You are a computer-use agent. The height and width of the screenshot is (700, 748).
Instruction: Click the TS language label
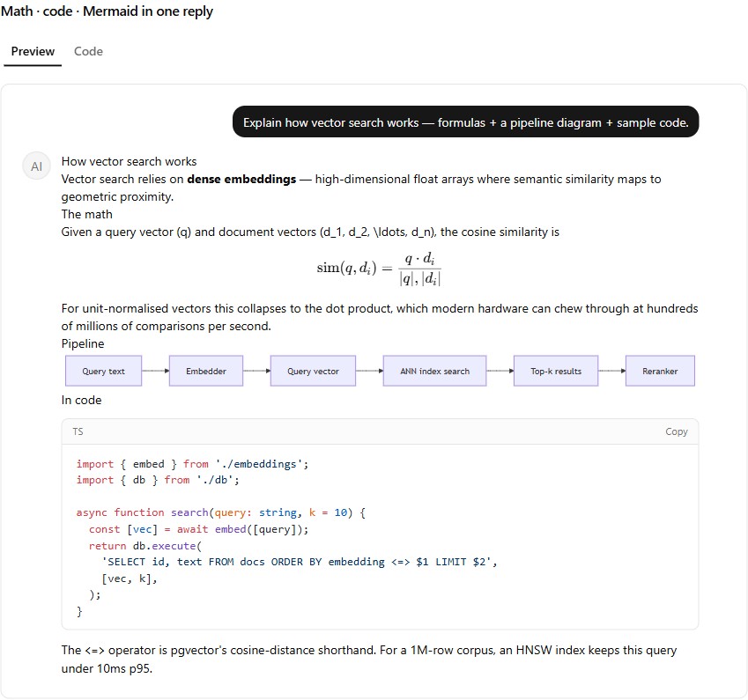tap(78, 431)
